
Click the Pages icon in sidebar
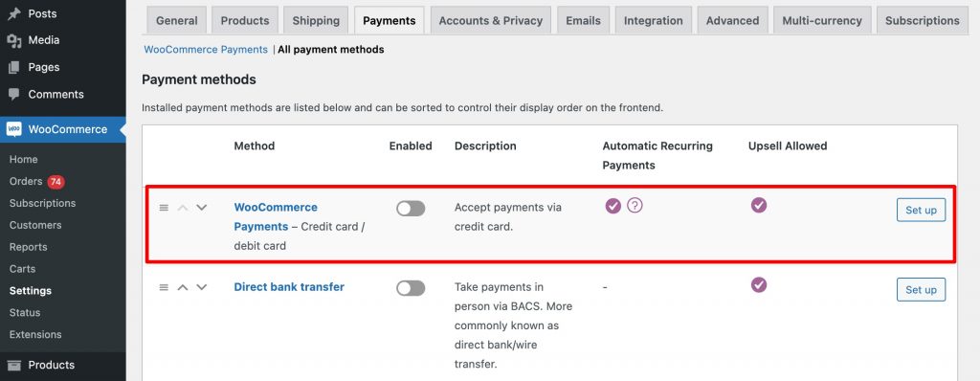[13, 68]
